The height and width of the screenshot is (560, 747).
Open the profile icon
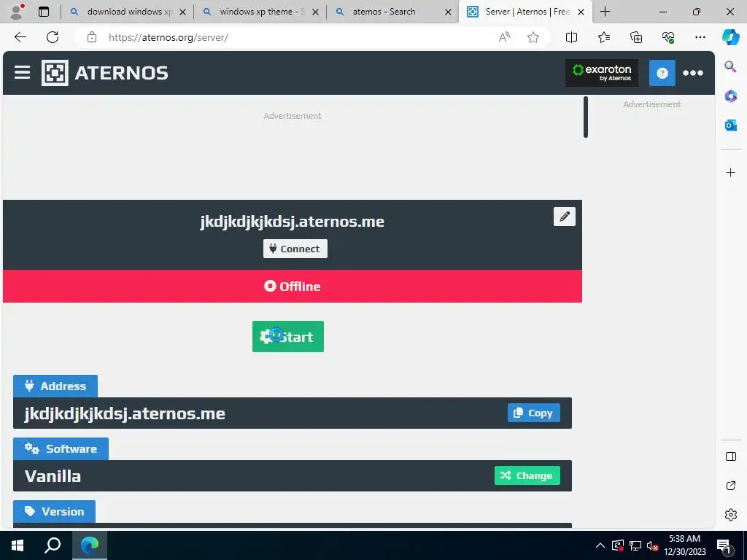click(x=18, y=12)
